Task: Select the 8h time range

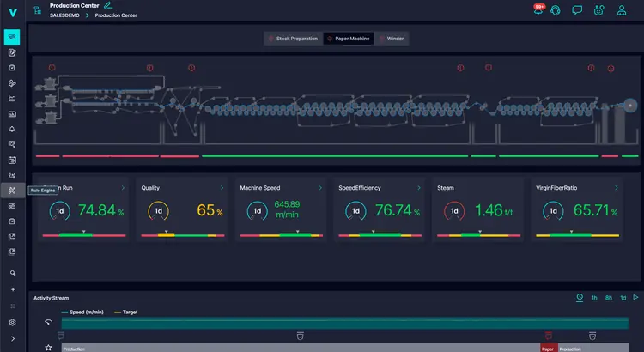Action: click(x=609, y=298)
